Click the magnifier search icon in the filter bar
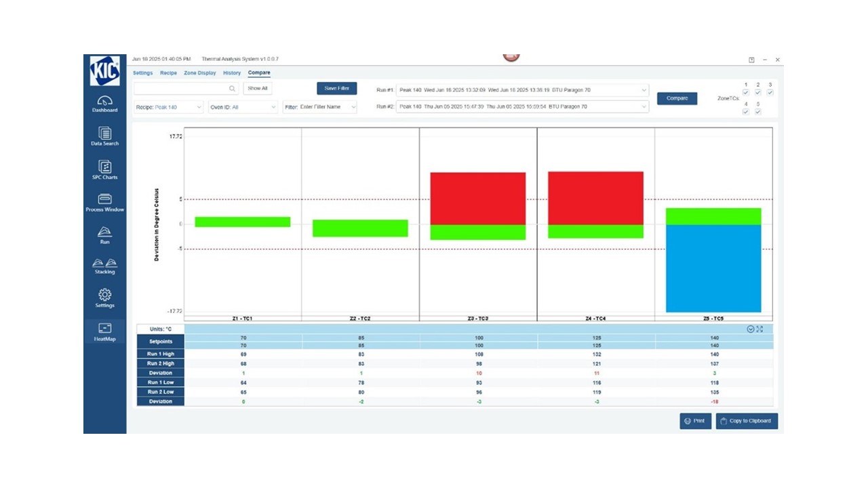Image resolution: width=868 pixels, height=488 pixels. tap(232, 89)
